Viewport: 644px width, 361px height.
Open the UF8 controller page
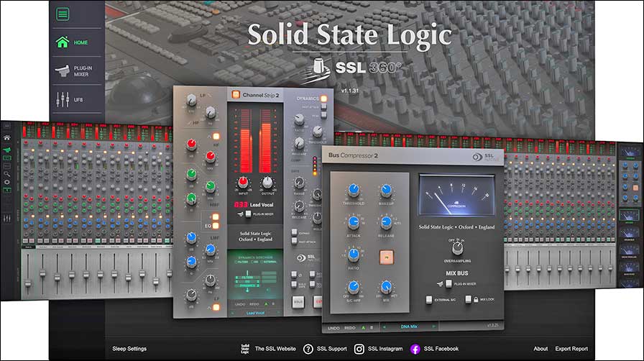tap(70, 100)
